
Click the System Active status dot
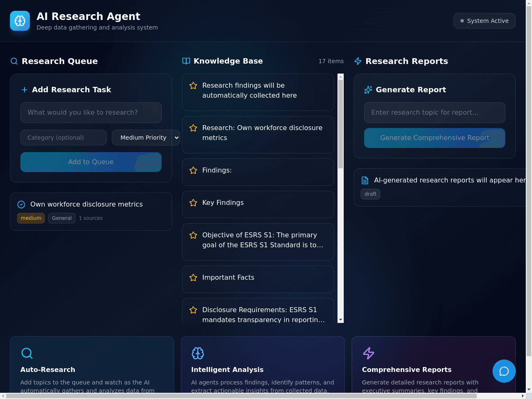pos(462,21)
